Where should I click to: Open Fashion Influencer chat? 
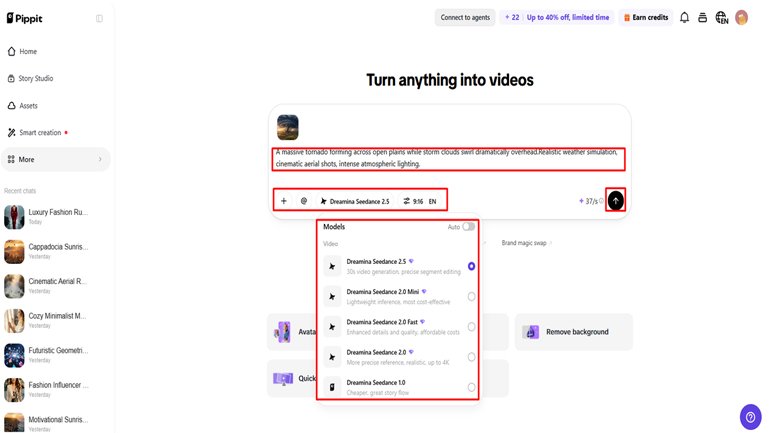click(x=47, y=390)
